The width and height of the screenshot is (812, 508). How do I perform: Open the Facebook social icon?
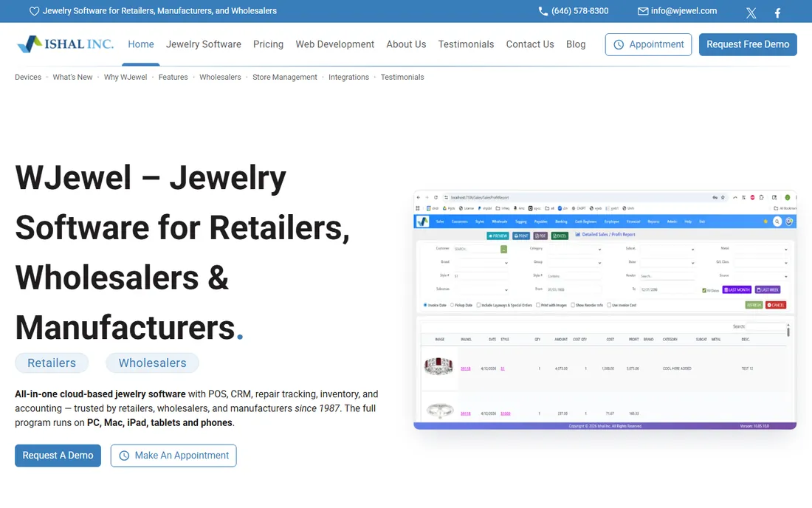777,13
